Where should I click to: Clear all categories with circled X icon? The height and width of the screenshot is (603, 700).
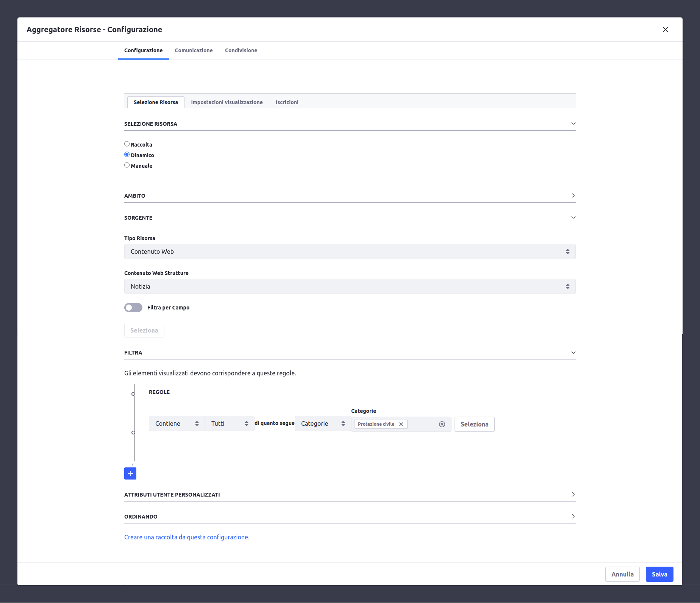tap(442, 424)
